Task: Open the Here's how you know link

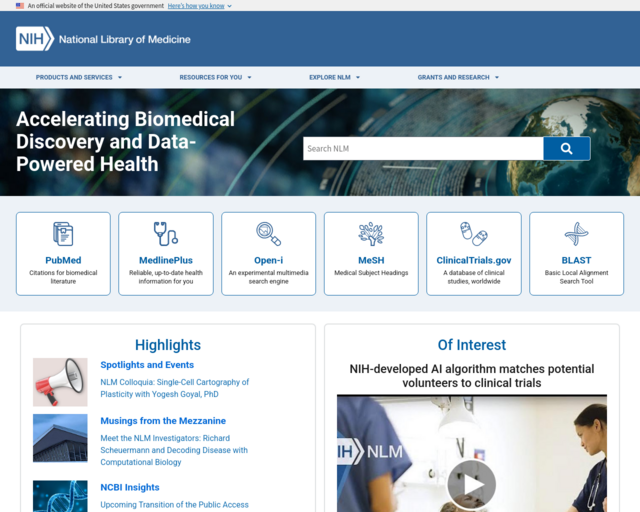Action: pyautogui.click(x=196, y=6)
